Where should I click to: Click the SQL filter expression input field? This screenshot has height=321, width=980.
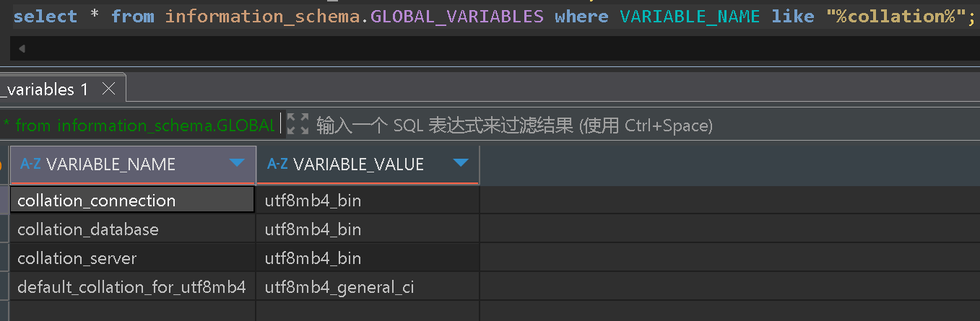tap(514, 126)
